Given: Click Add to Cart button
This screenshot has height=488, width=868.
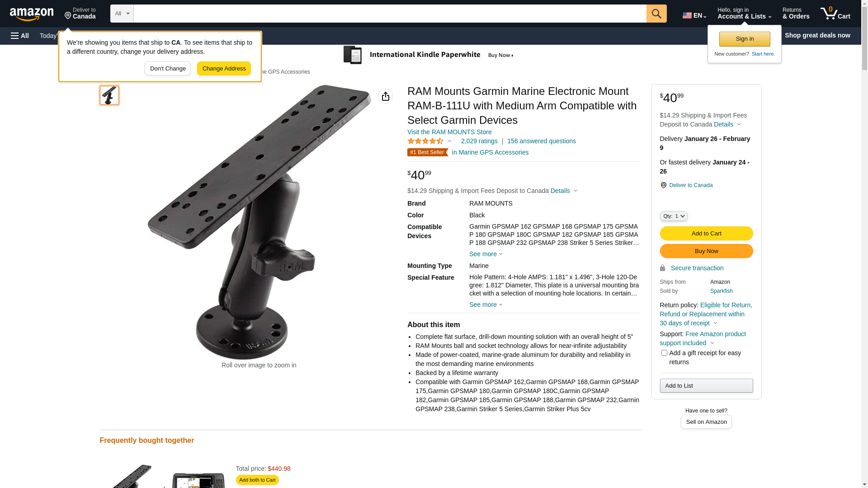Looking at the screenshot, I should point(706,234).
